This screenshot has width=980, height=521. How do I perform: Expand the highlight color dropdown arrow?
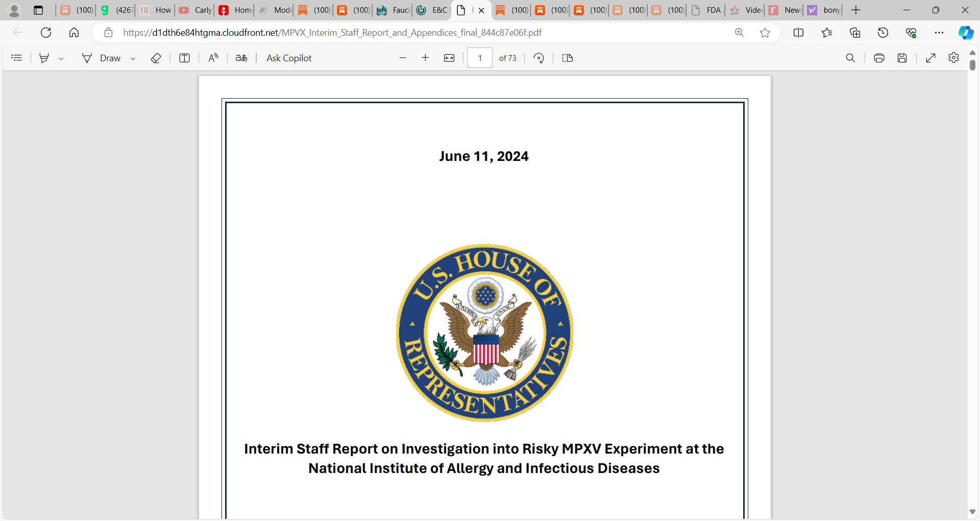click(x=61, y=59)
